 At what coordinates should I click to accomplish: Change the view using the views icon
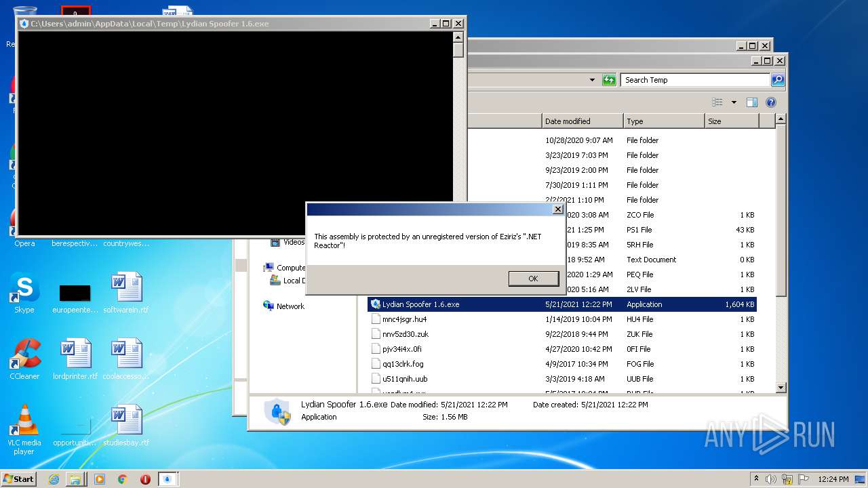(x=717, y=102)
